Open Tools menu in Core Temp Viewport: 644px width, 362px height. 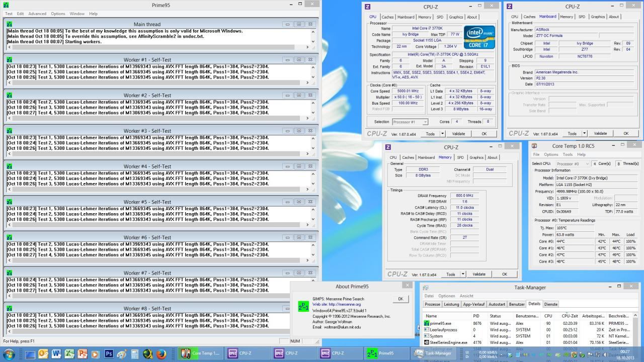point(568,154)
